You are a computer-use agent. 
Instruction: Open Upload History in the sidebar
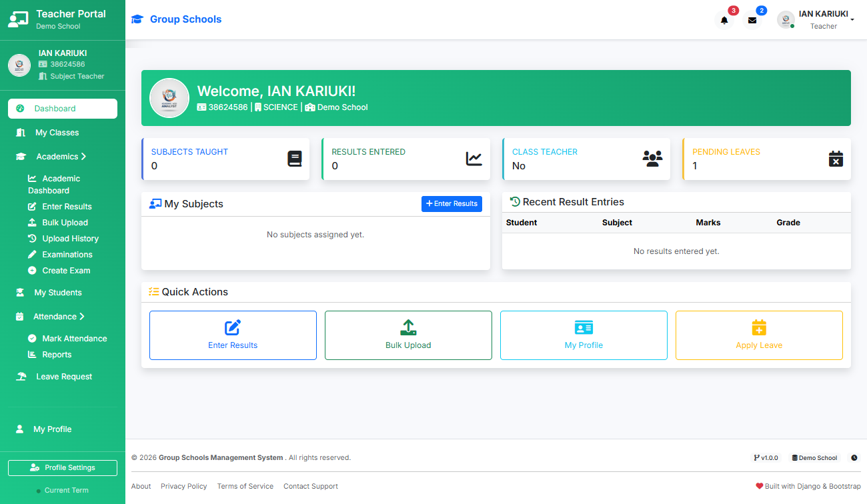click(63, 239)
